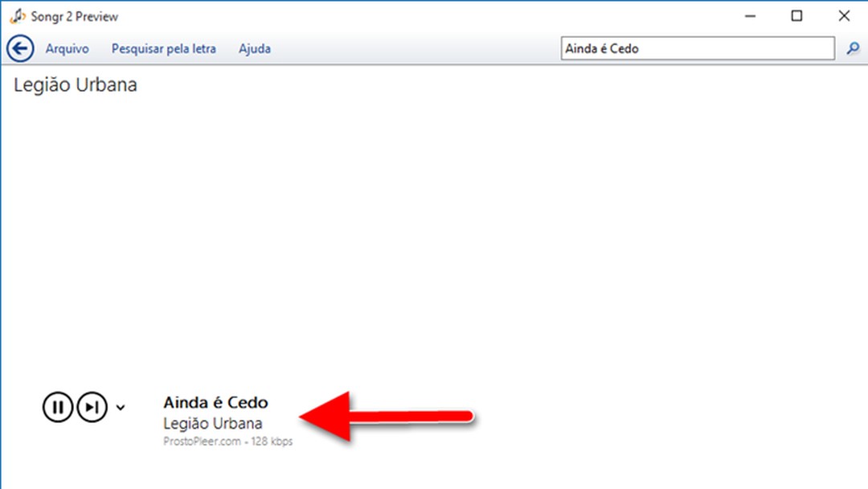Click the ProstoPleer.com source label
The image size is (868, 489).
pyautogui.click(x=201, y=442)
